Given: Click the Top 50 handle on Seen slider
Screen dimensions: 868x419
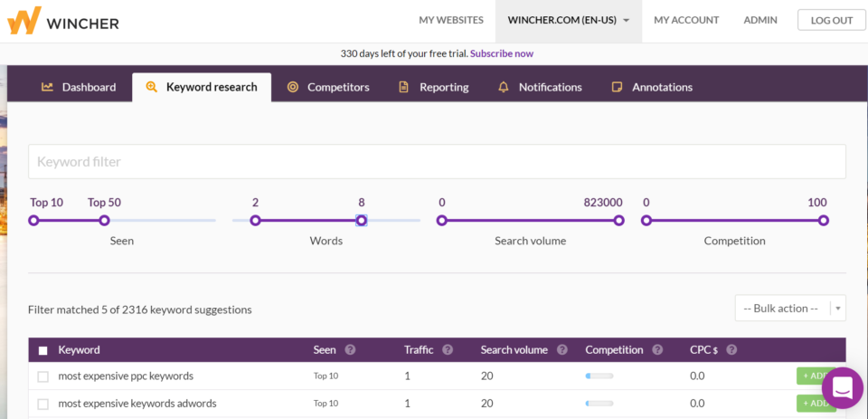Looking at the screenshot, I should [104, 221].
